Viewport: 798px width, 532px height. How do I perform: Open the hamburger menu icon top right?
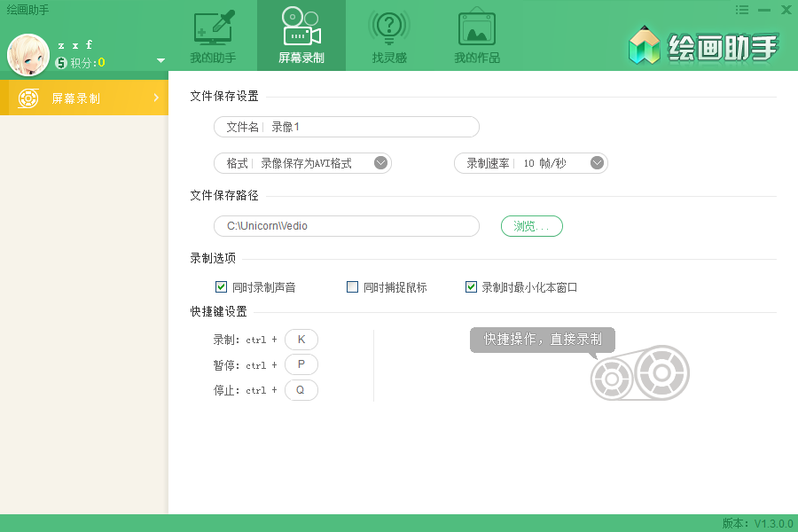click(x=742, y=10)
